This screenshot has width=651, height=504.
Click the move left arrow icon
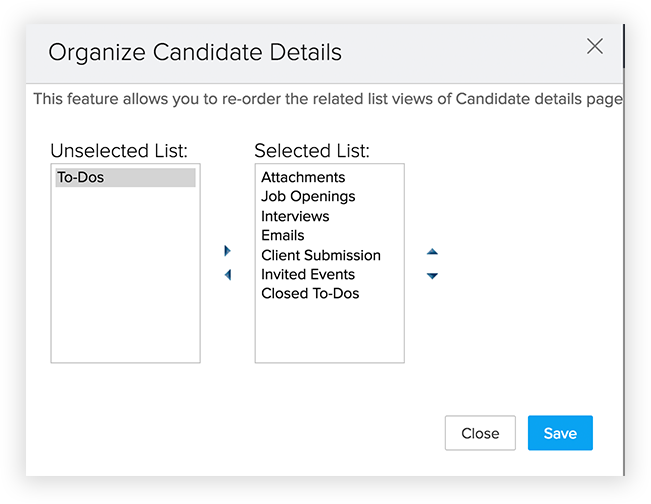(x=228, y=275)
